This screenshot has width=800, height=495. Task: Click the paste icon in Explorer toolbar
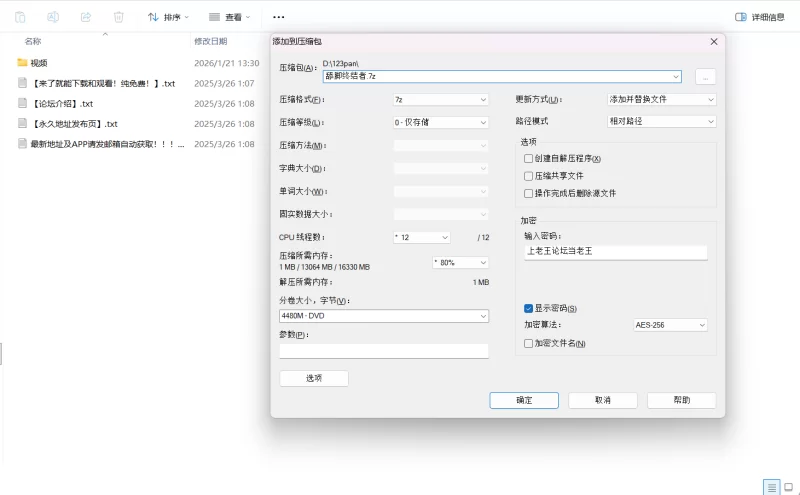[x=20, y=17]
